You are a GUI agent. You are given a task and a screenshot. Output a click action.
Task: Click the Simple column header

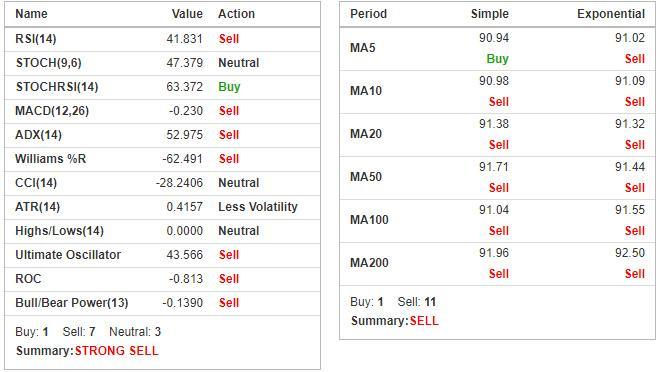pos(490,14)
